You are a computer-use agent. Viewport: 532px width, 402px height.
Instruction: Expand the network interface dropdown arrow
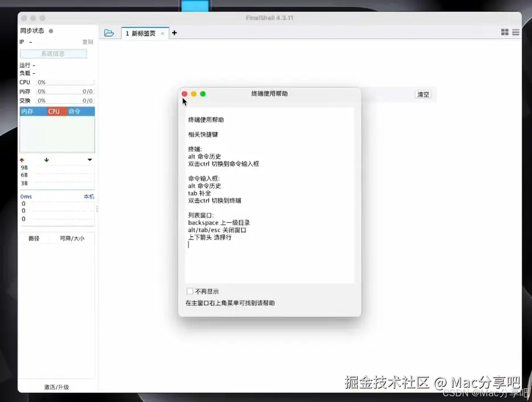[89, 160]
